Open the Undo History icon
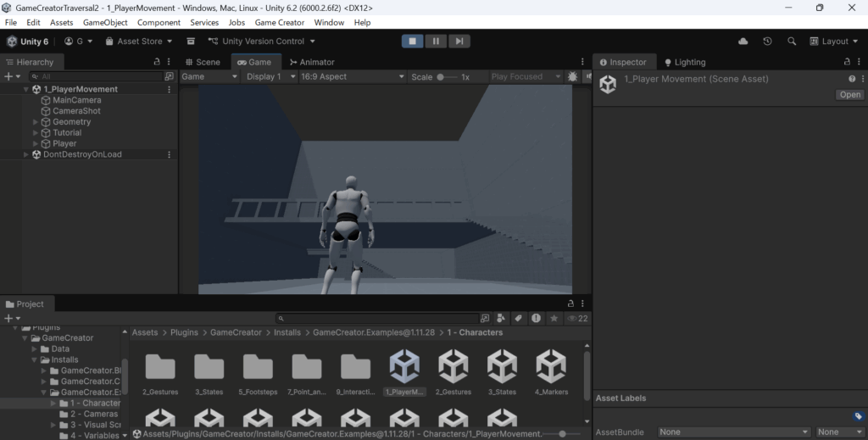This screenshot has height=440, width=868. pyautogui.click(x=767, y=41)
